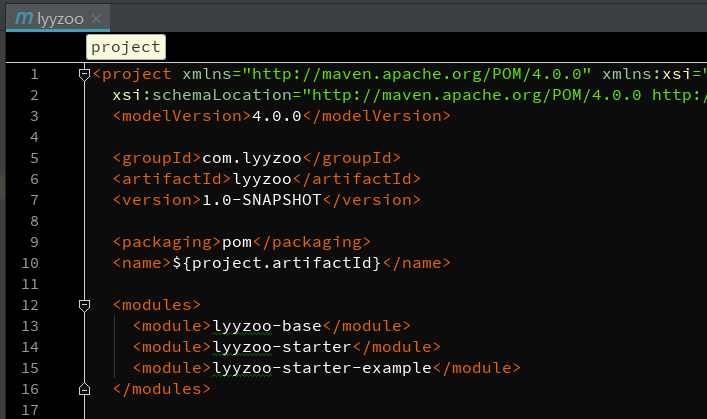Click line number 5 in gutter

(34, 158)
